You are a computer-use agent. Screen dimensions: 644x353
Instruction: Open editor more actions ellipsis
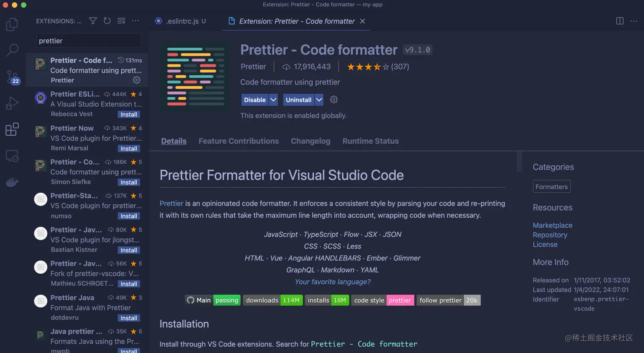(634, 21)
